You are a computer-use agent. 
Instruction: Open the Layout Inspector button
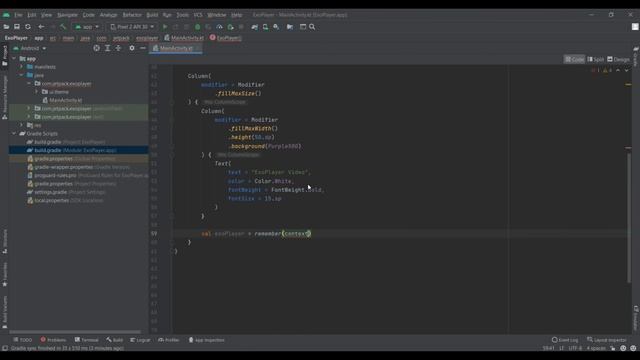pyautogui.click(x=607, y=340)
